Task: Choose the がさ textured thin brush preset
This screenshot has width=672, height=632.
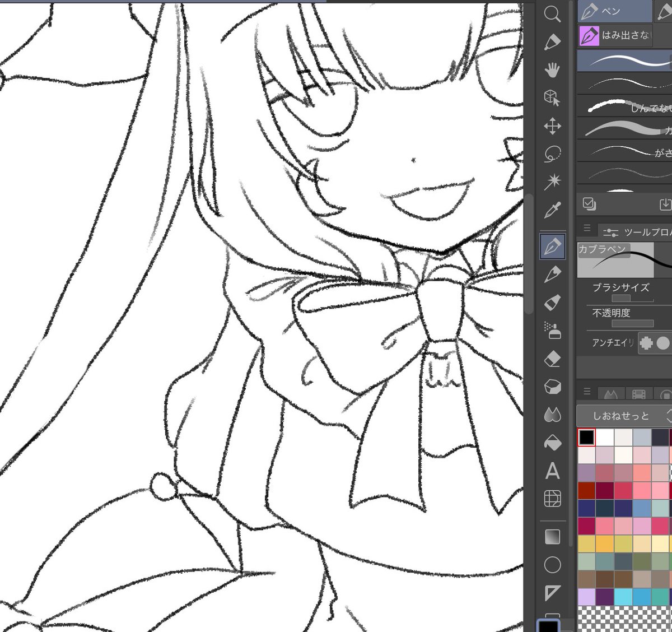Action: pyautogui.click(x=624, y=151)
